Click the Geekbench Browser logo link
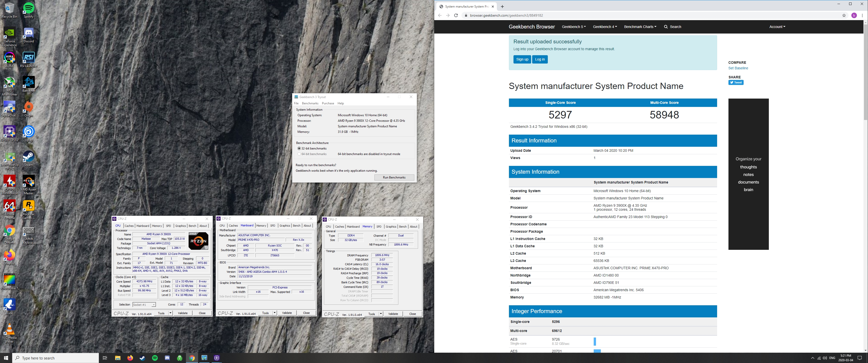 [532, 27]
